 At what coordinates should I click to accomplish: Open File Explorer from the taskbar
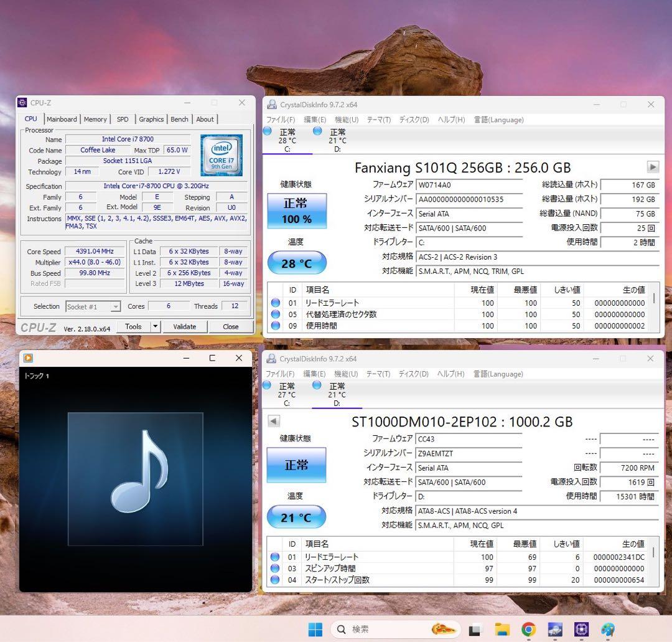pos(502,630)
